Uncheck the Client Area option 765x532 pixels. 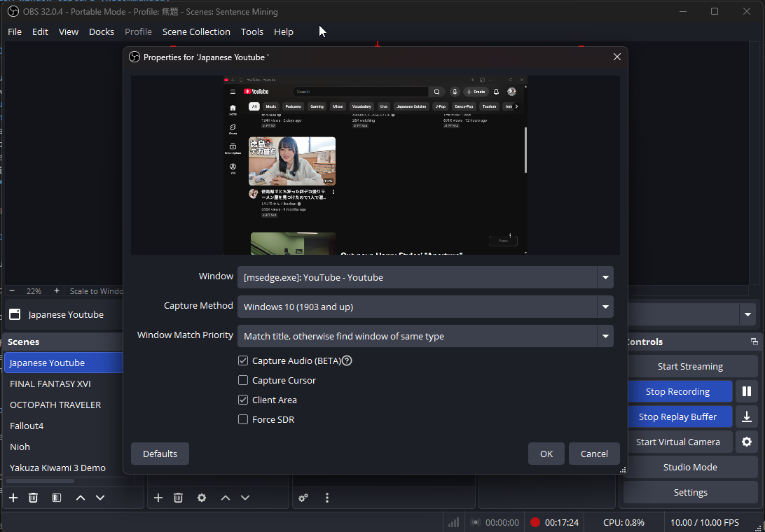(243, 400)
